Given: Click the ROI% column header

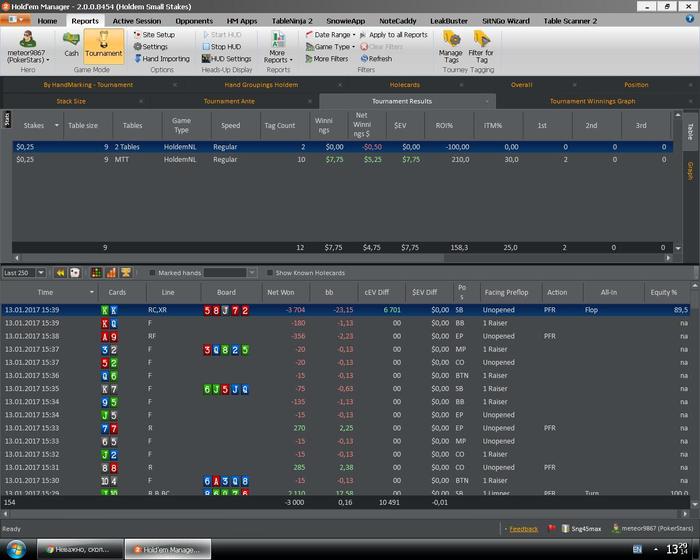Looking at the screenshot, I should click(444, 125).
